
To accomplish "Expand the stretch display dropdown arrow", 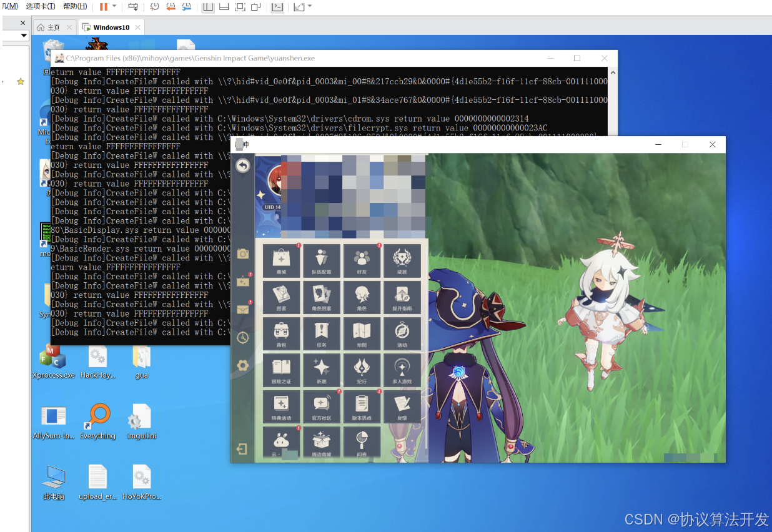I will (x=310, y=7).
